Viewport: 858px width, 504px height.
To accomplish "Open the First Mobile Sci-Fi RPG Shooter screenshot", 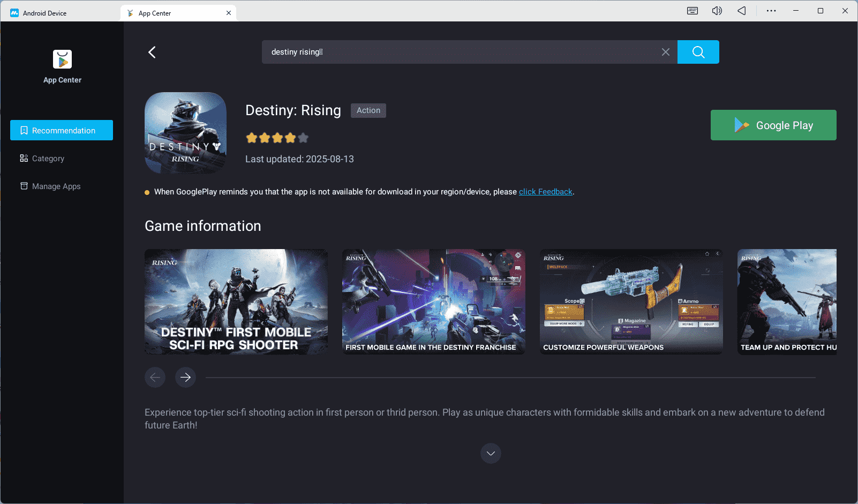I will coord(236,302).
